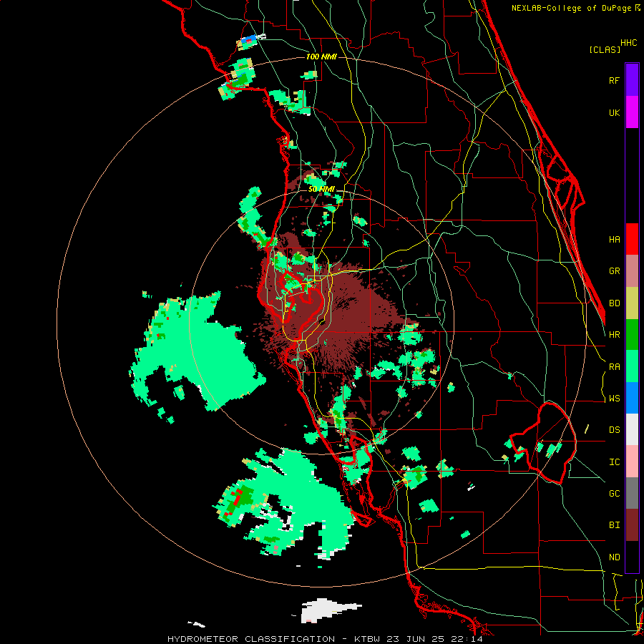The image size is (644, 644).
Task: Click the WS legend label
Action: click(x=614, y=399)
